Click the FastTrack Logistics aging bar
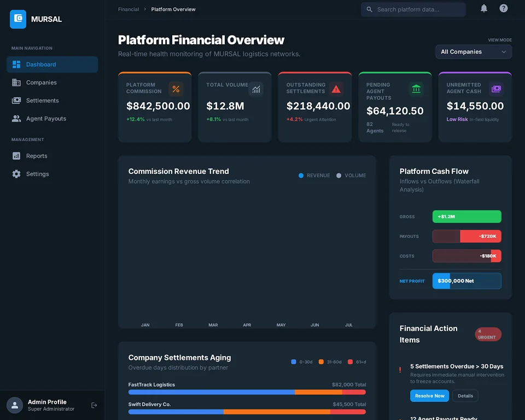Image resolution: width=525 pixels, height=420 pixels. (x=247, y=392)
